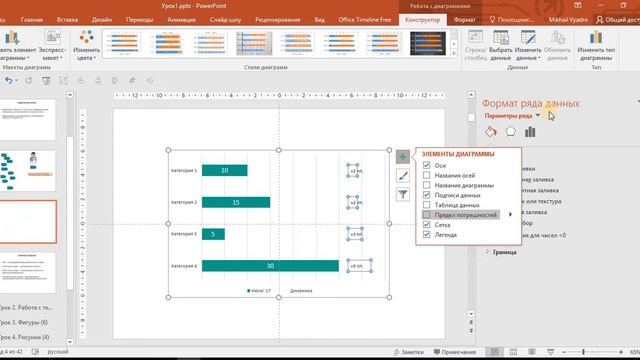Screen dimensions: 640x360
Task: Expand Предел погрешностей submenu arrow
Action: tap(510, 214)
